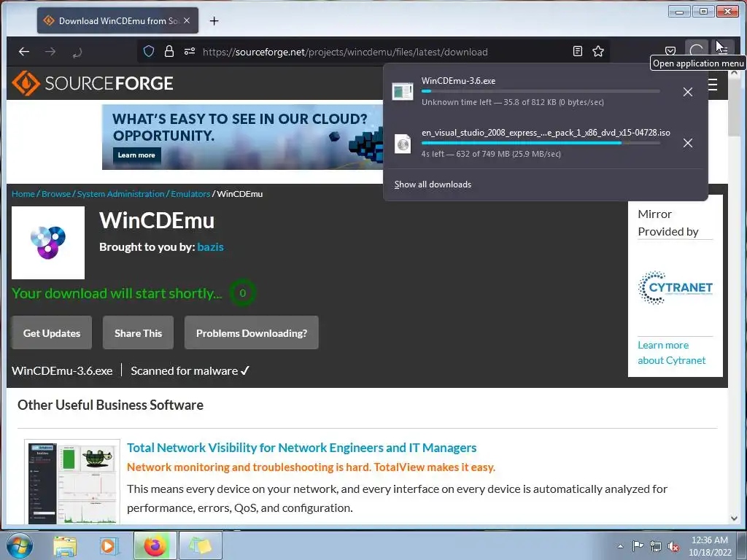
Task: Open site security padlock info
Action: [169, 52]
